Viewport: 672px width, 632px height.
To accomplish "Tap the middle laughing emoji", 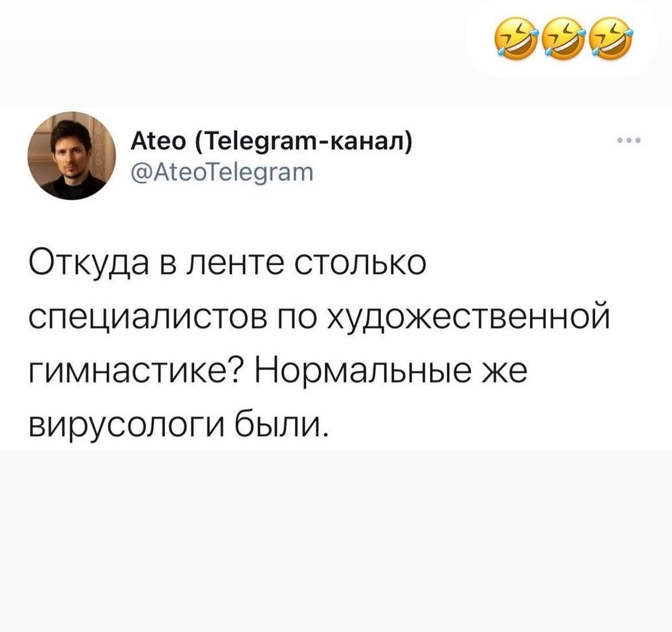I will [x=564, y=37].
